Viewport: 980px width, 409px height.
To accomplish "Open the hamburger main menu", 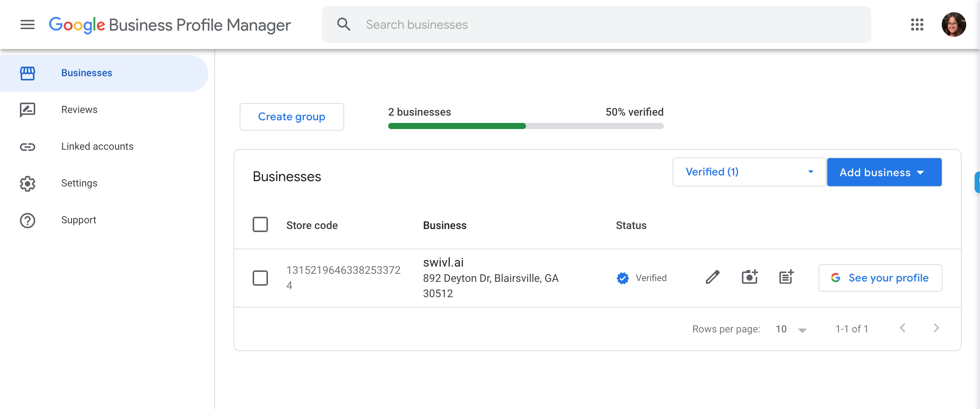I will [27, 25].
